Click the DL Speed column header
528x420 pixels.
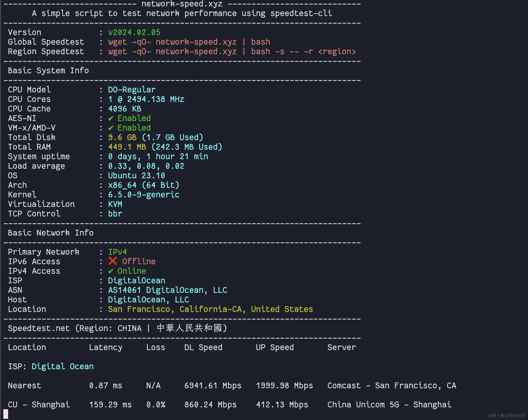pos(203,347)
